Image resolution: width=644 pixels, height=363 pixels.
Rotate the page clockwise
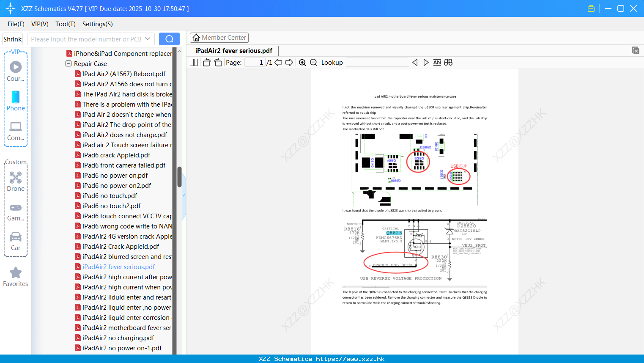click(x=218, y=62)
